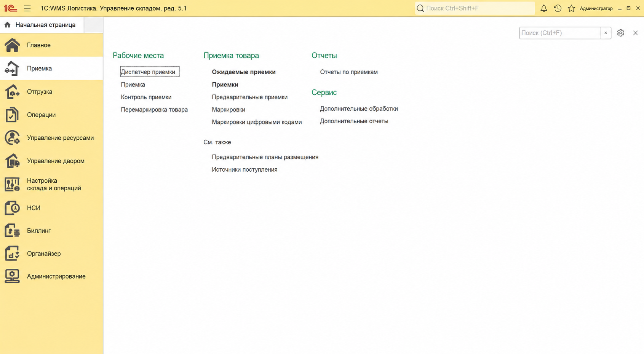Open Предварительные приемки
The width and height of the screenshot is (644, 354).
250,97
